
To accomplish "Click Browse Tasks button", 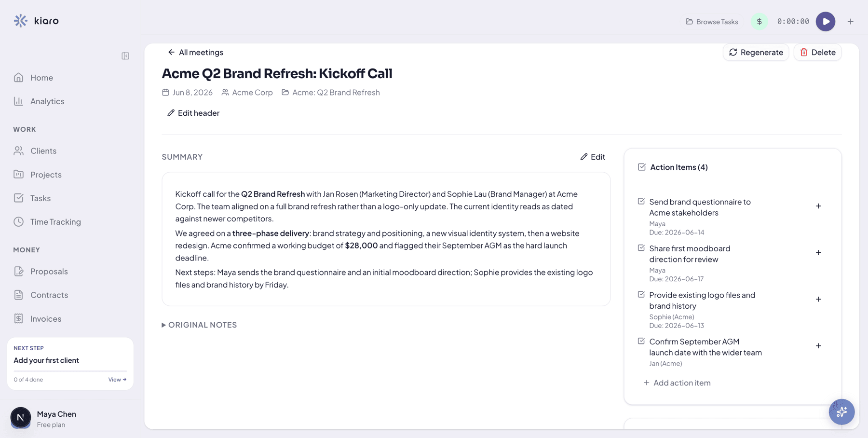I will click(712, 22).
